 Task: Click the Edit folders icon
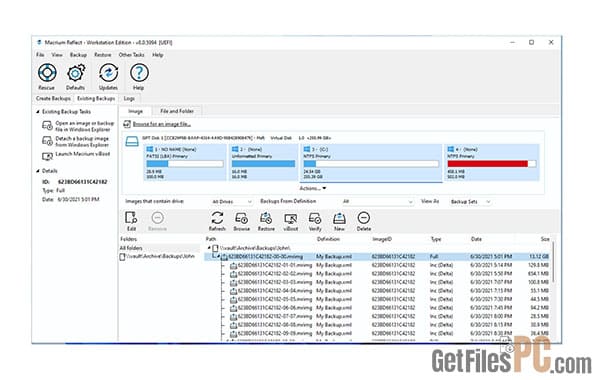(x=131, y=218)
